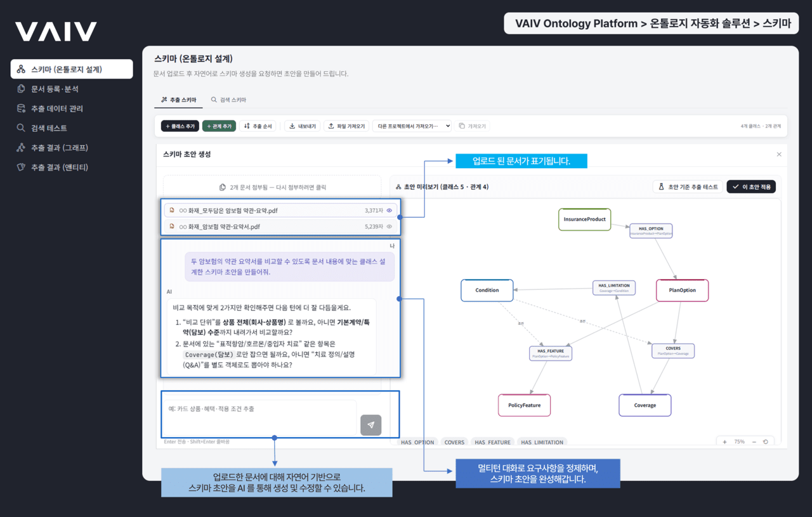
Task: Click the VAIV logo
Action: coord(56,32)
